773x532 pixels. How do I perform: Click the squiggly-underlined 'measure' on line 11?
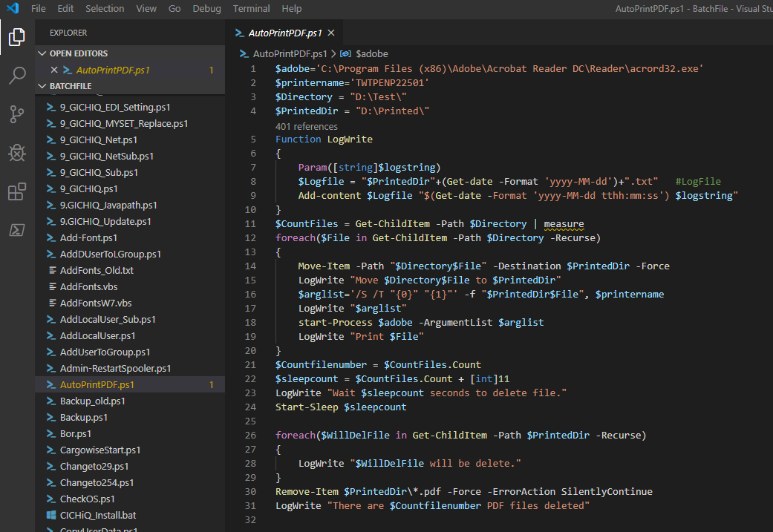coord(564,224)
